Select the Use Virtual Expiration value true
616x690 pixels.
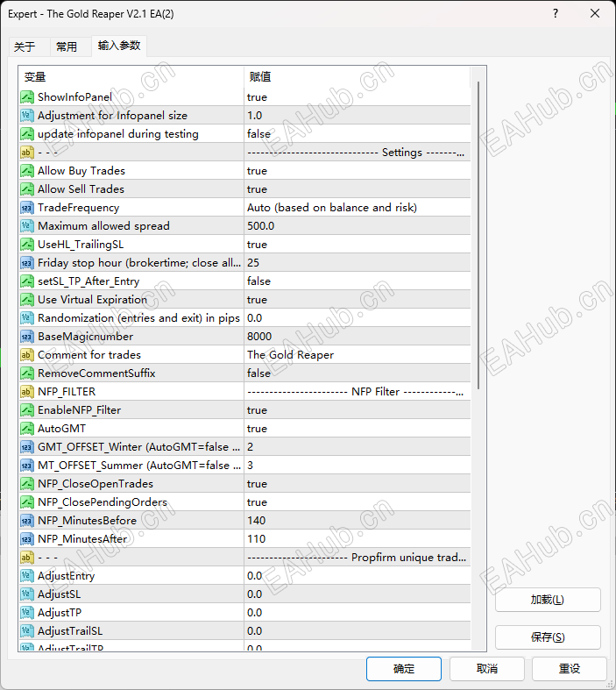click(x=357, y=300)
